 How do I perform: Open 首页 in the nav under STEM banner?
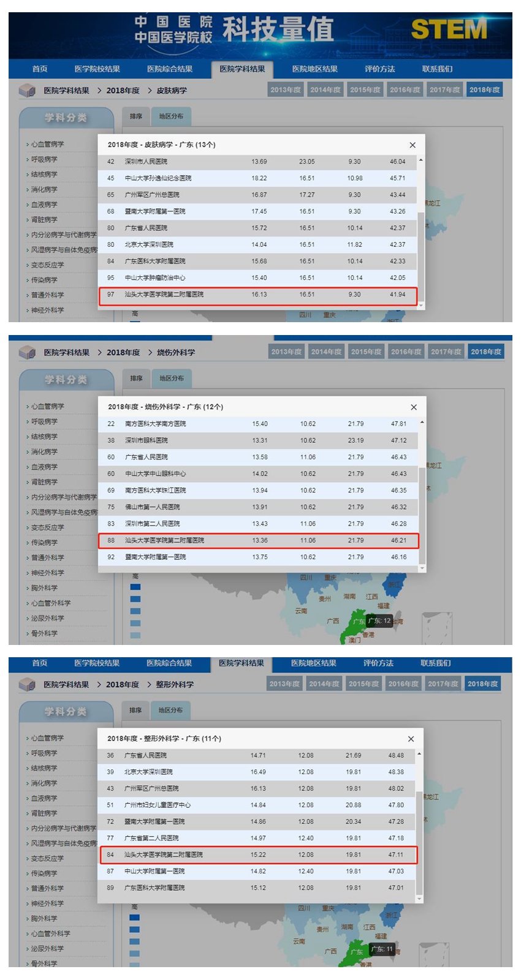(x=40, y=69)
